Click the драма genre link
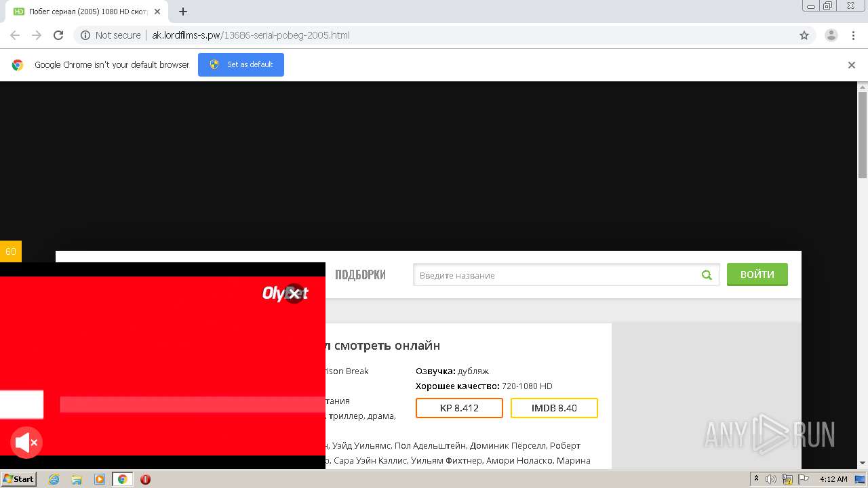The image size is (868, 488). (x=380, y=415)
